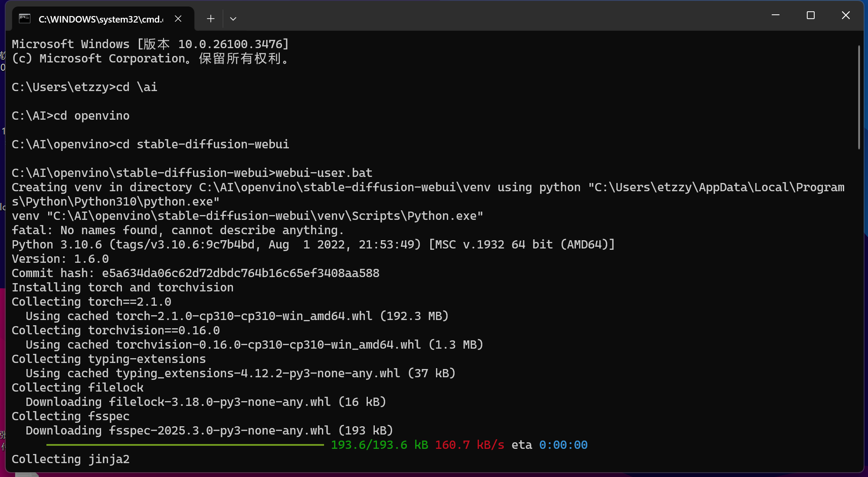The height and width of the screenshot is (477, 868).
Task: Click the terminal vertical scrollbar thumb
Action: click(858, 97)
